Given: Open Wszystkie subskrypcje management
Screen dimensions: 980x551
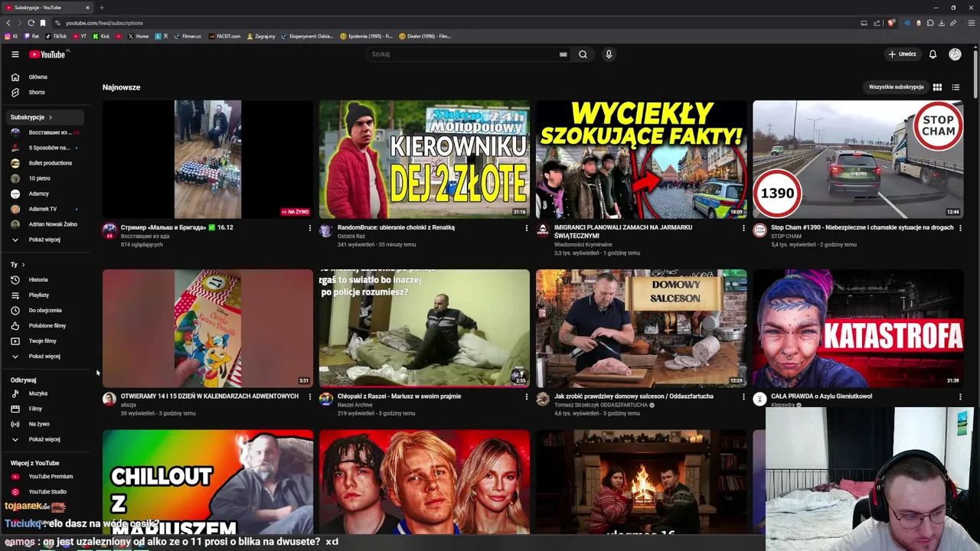Looking at the screenshot, I should [x=896, y=87].
